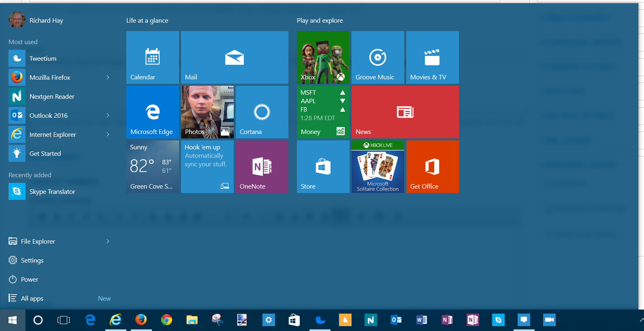Open the Mail tile
This screenshot has width=644, height=331.
tap(235, 57)
